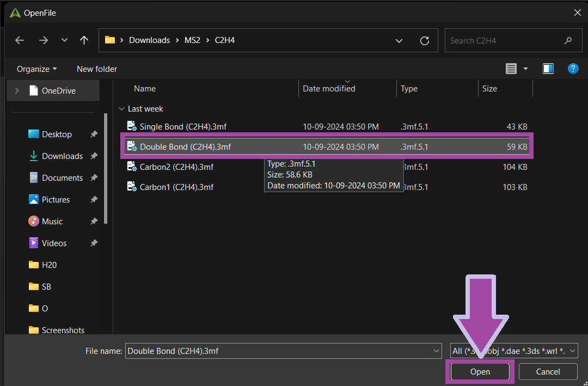Collapse the Last week group

(x=121, y=109)
